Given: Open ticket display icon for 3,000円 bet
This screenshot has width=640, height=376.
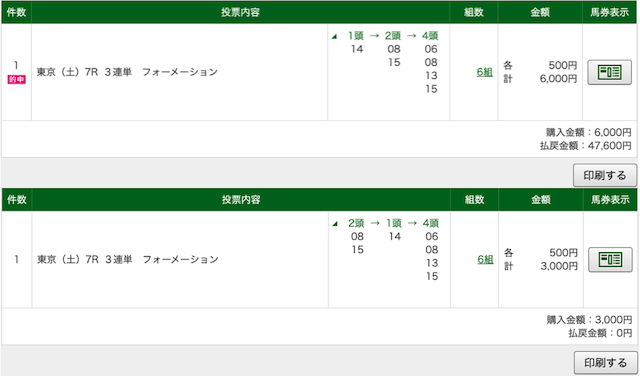Looking at the screenshot, I should point(610,260).
